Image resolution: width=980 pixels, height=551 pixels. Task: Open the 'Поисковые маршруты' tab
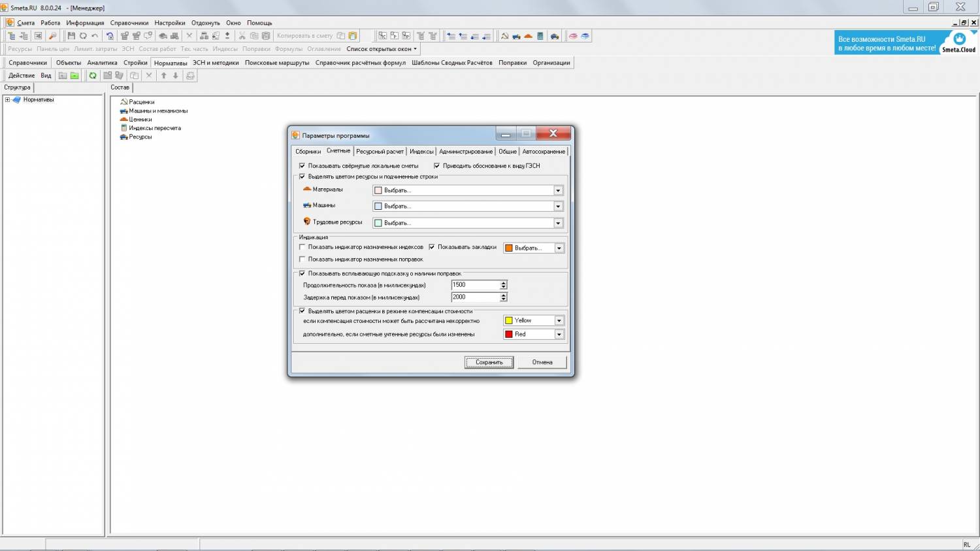[277, 63]
